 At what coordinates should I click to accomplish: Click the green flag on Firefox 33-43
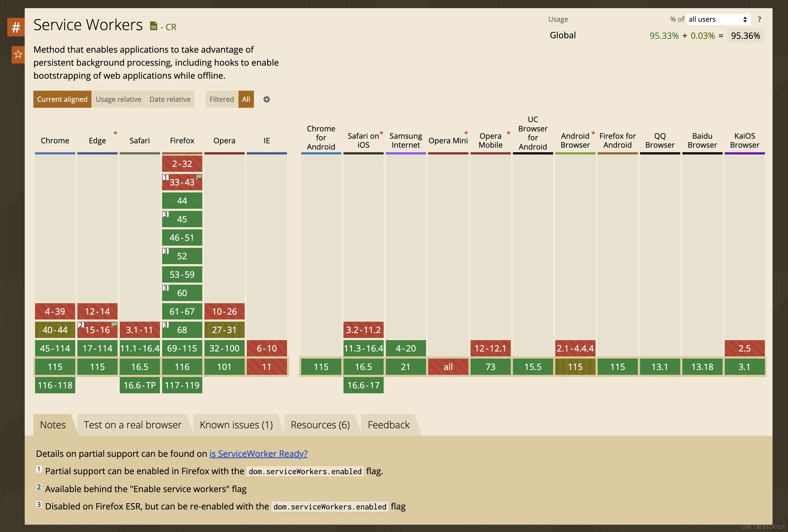[x=199, y=176]
